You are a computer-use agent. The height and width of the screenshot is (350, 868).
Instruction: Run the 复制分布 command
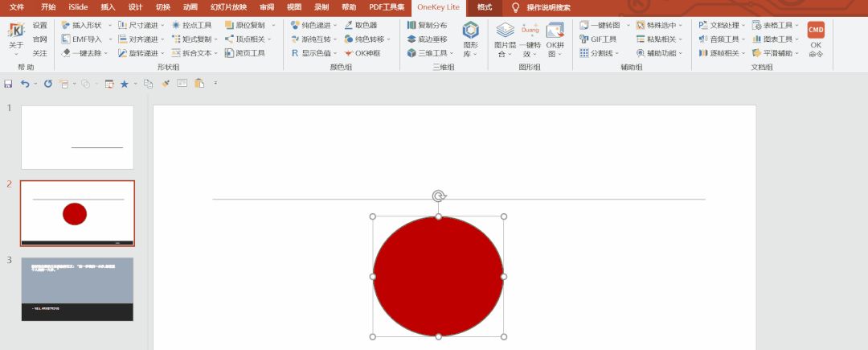[427, 26]
